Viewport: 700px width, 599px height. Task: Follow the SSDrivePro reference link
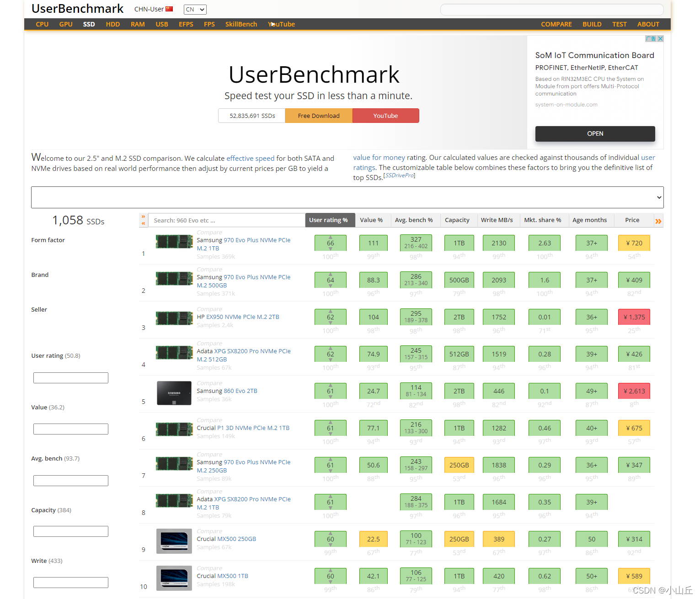(399, 175)
